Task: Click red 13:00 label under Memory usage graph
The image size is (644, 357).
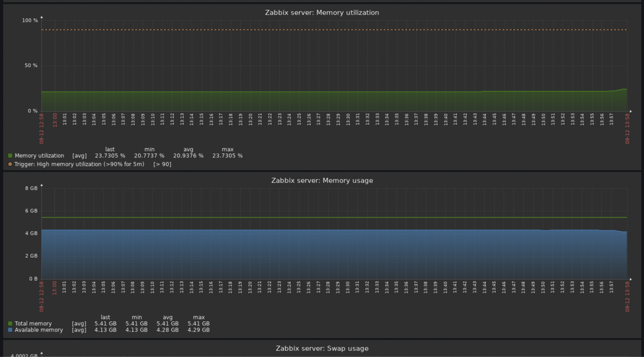Action: pos(55,288)
